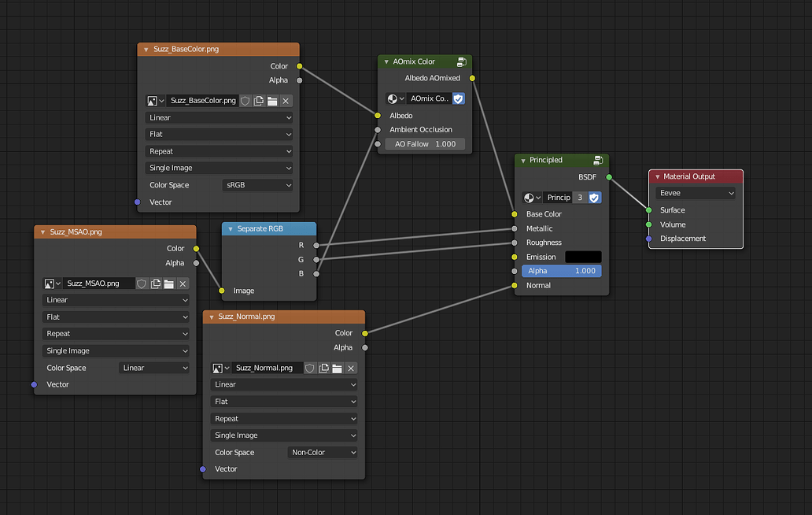Click Surface input socket on Material Output

point(649,209)
